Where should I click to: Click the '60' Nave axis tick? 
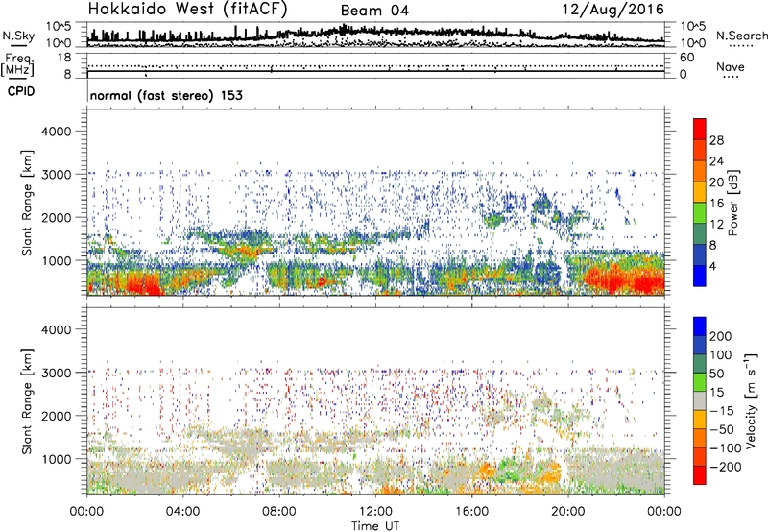click(x=687, y=58)
